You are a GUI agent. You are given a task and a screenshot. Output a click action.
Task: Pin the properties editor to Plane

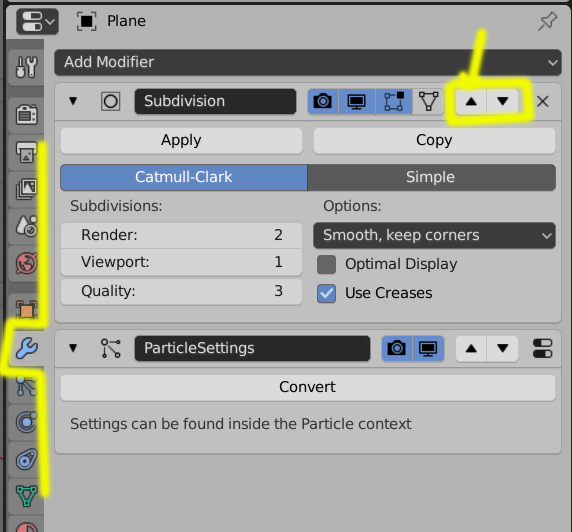coord(548,21)
